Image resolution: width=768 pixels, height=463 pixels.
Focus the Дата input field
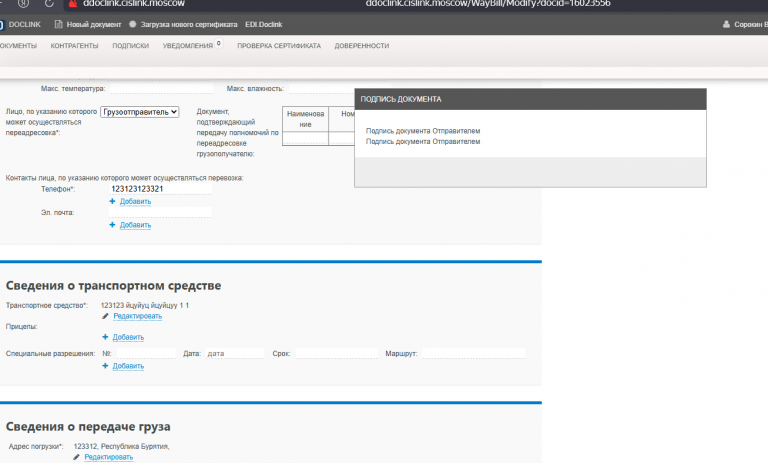[x=235, y=353]
